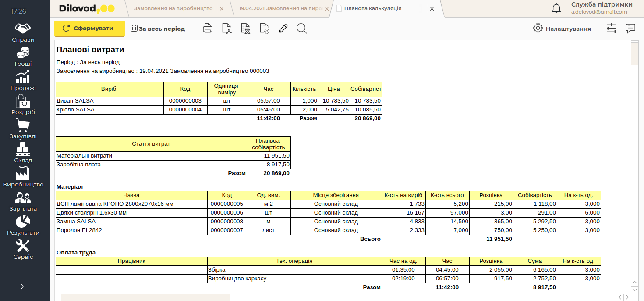This screenshot has width=644, height=301.
Task: Select the Крісло SALSA cell
Action: (110, 110)
